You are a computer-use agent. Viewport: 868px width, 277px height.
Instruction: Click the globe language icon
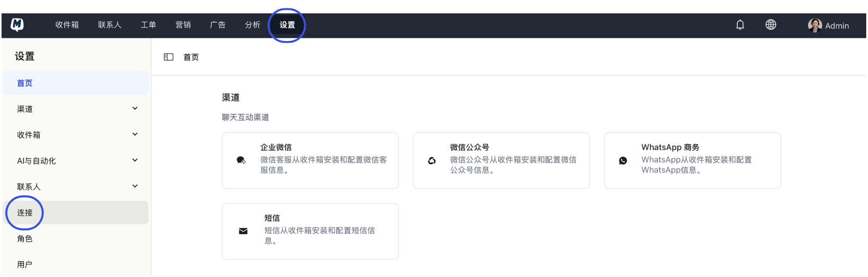pos(771,25)
